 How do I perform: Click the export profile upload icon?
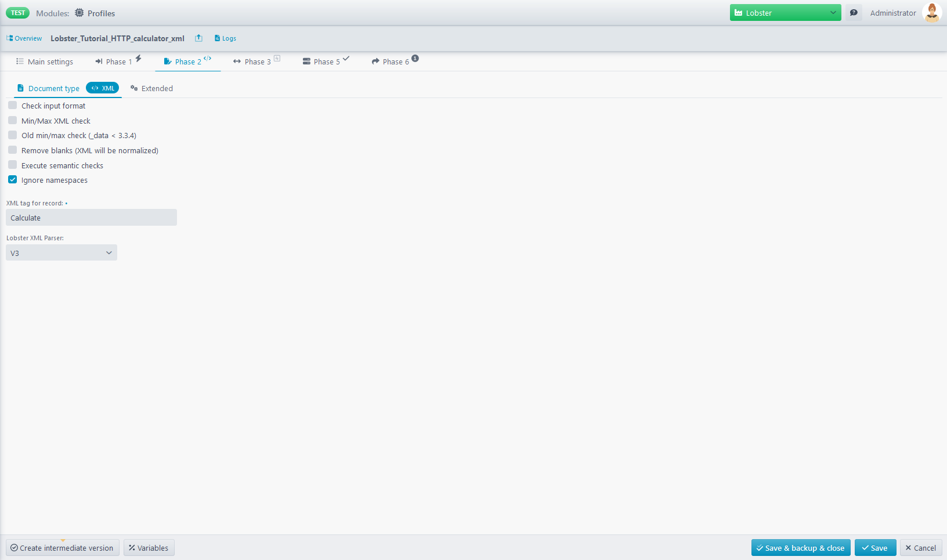(x=198, y=38)
